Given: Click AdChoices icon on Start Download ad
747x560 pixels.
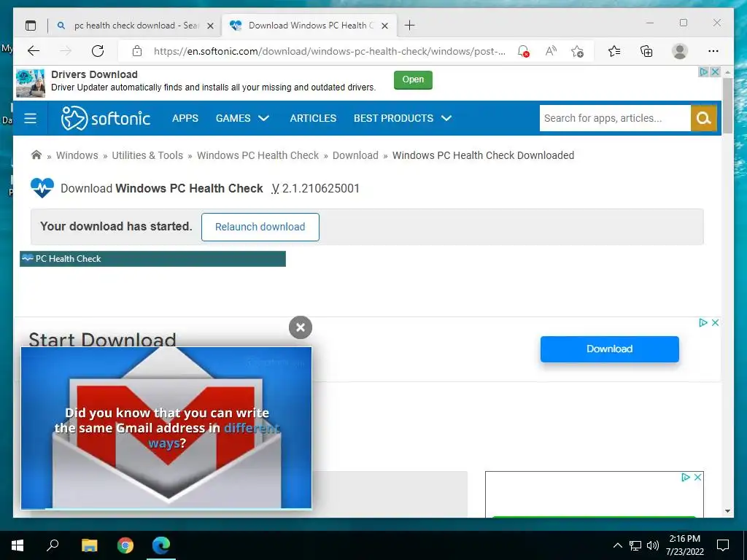Looking at the screenshot, I should [703, 322].
